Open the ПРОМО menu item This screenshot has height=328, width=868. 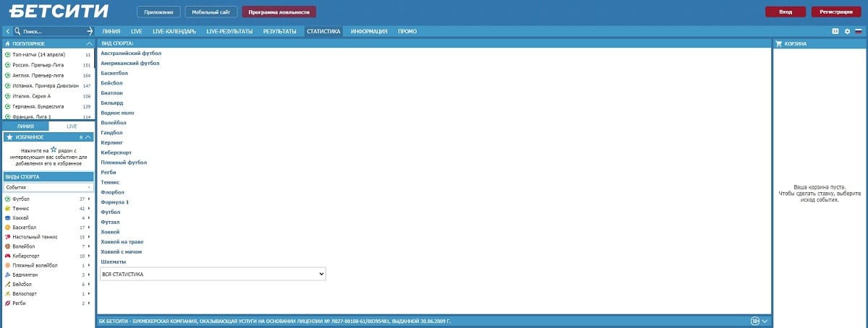[x=407, y=32]
